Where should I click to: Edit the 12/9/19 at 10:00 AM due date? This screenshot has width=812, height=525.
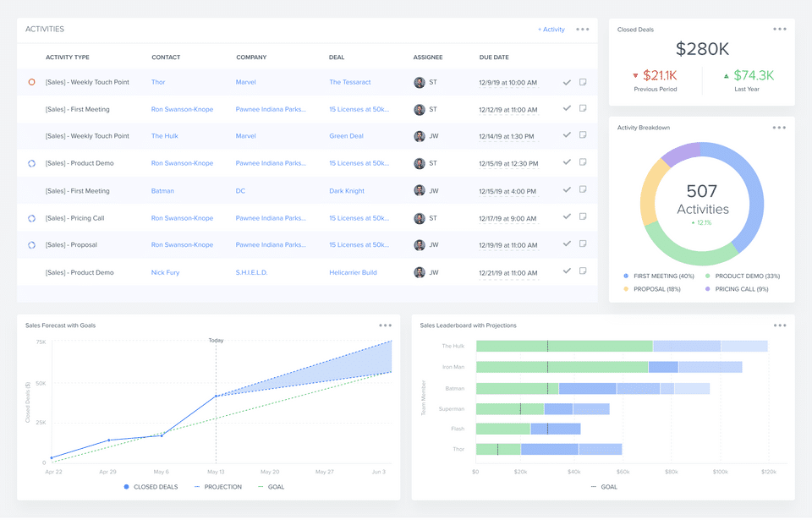[x=508, y=83]
